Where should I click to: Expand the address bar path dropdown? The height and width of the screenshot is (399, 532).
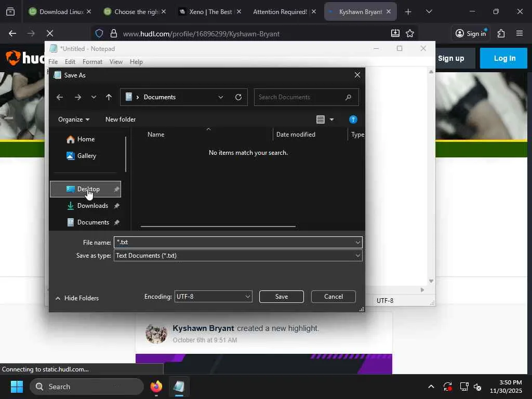pos(220,97)
